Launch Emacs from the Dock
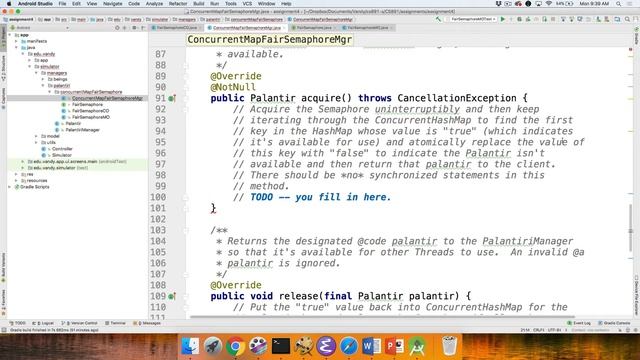This screenshot has height=360, width=640. pos(326,347)
